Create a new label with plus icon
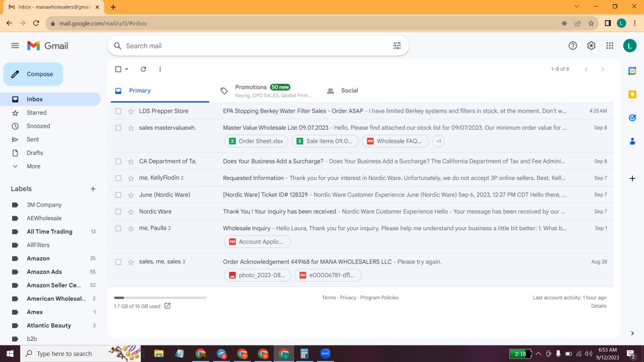Screen dimensions: 644x362 tap(93, 189)
